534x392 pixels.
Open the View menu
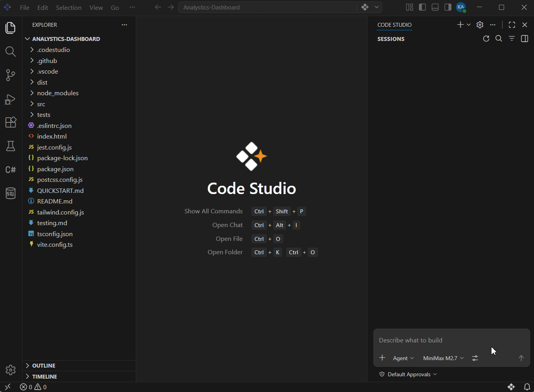pyautogui.click(x=96, y=7)
